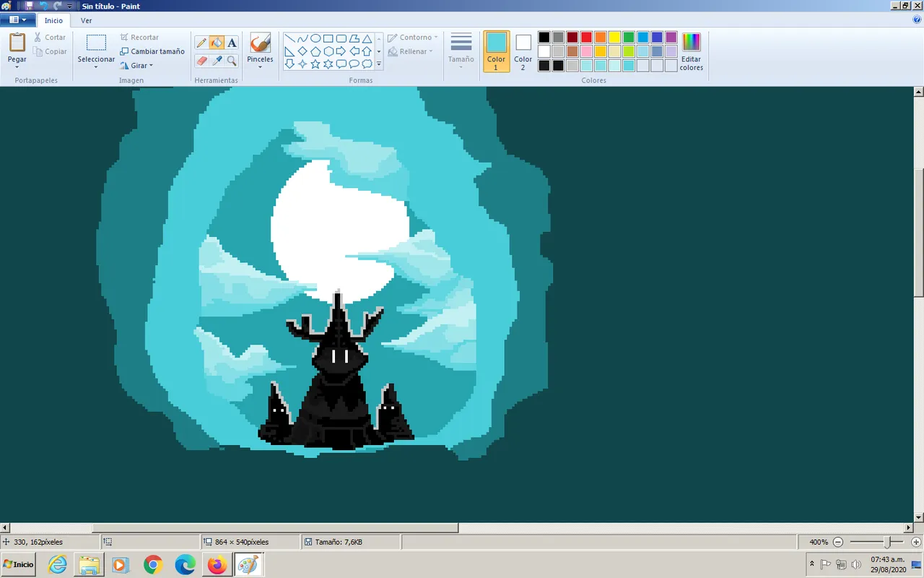Open the file explorer folder in taskbar
Image resolution: width=924 pixels, height=578 pixels.
coord(89,564)
